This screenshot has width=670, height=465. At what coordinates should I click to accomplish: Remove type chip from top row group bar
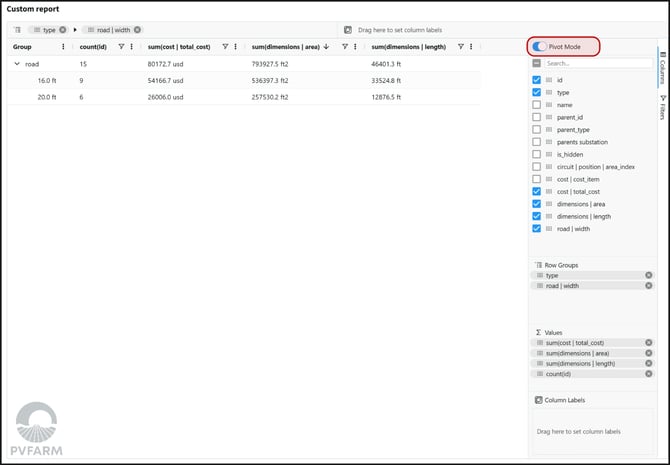[x=62, y=30]
